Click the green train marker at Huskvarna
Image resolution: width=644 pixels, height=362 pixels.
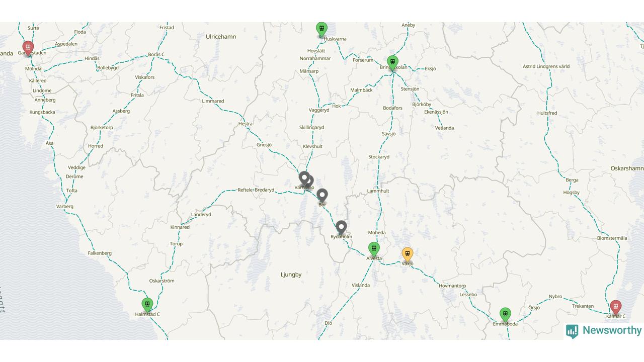321,29
